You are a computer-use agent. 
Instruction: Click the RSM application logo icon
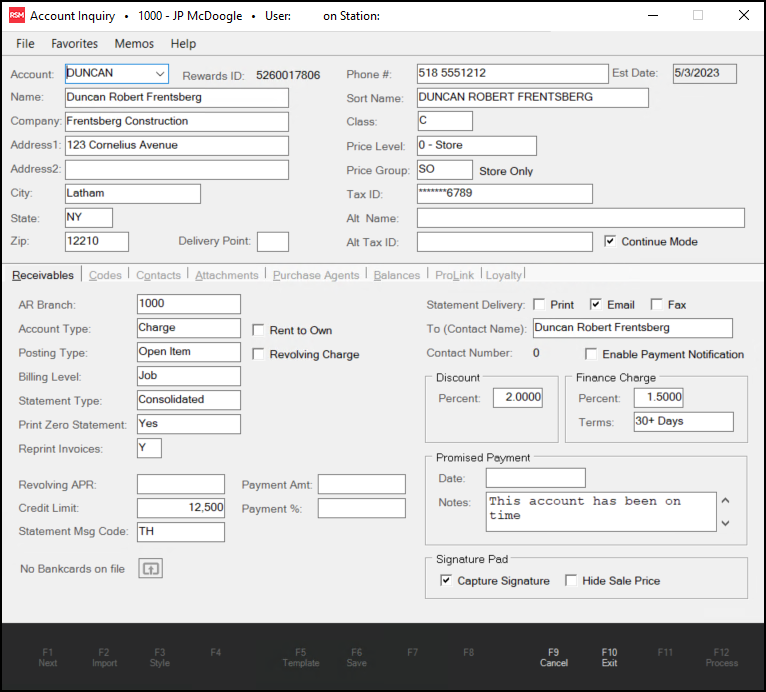coord(17,16)
